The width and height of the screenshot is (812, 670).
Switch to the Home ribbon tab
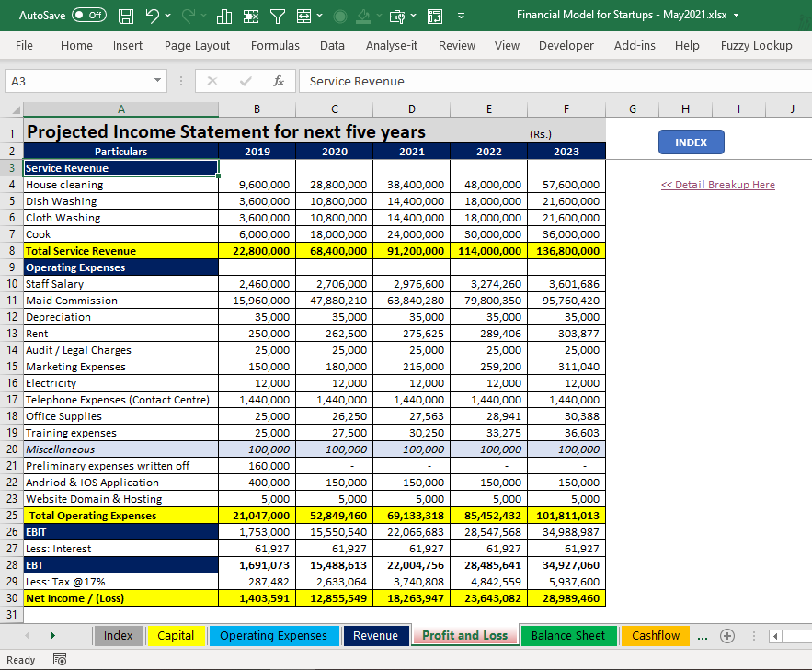click(x=76, y=46)
